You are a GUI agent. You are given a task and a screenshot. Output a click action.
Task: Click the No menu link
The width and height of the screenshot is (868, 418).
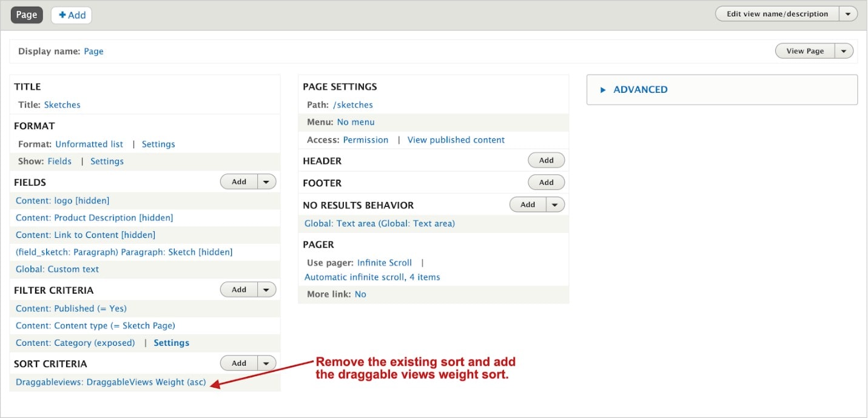tap(355, 122)
